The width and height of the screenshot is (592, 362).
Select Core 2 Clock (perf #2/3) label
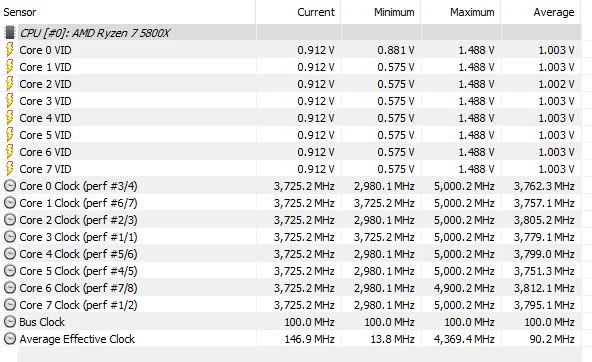click(x=78, y=220)
